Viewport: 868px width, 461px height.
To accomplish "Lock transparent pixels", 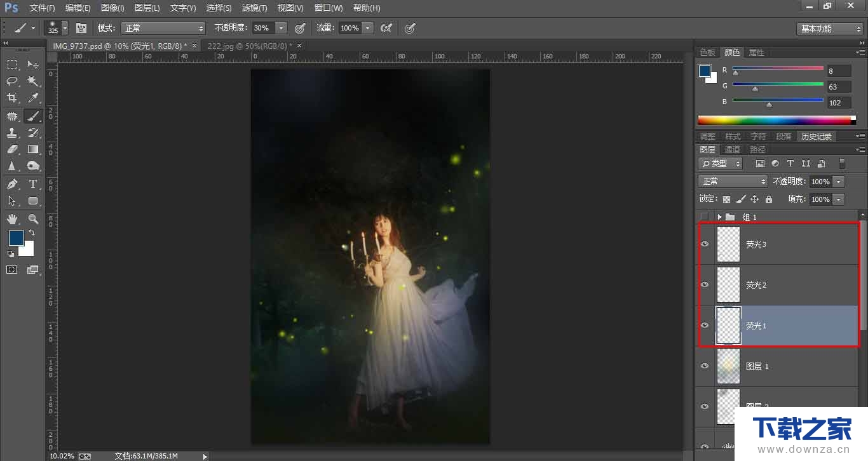I will coord(726,199).
